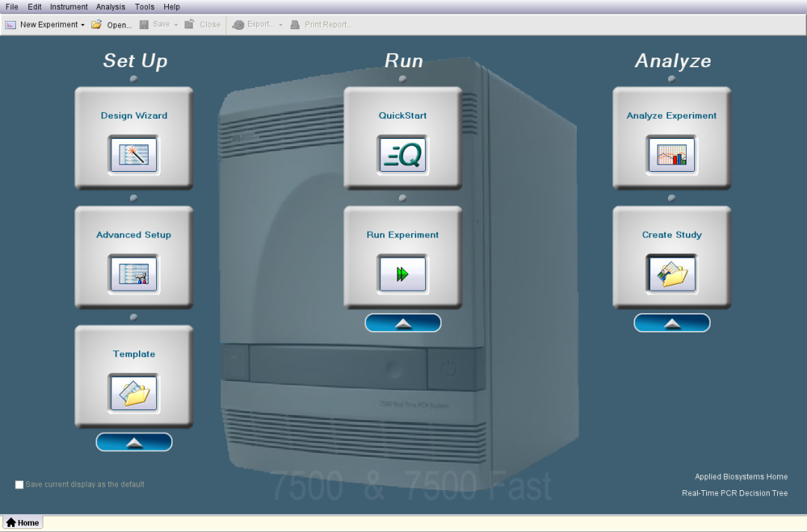This screenshot has width=807, height=532.
Task: Collapse the Analyze column arrow button
Action: 672,323
